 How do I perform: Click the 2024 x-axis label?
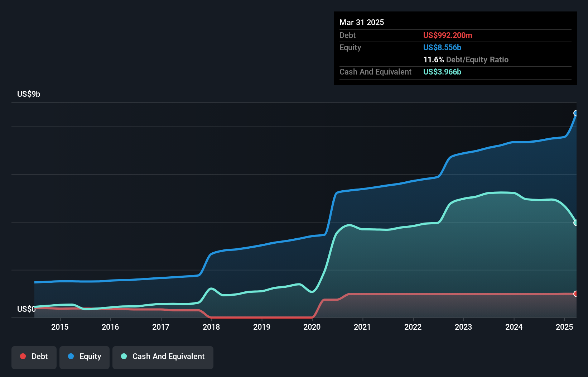tap(514, 327)
